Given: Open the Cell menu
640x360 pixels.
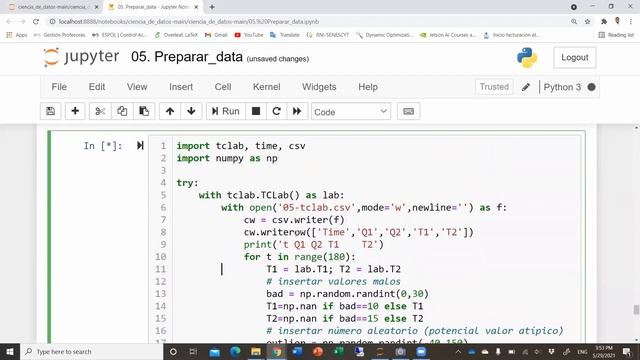Looking at the screenshot, I should click(223, 87).
